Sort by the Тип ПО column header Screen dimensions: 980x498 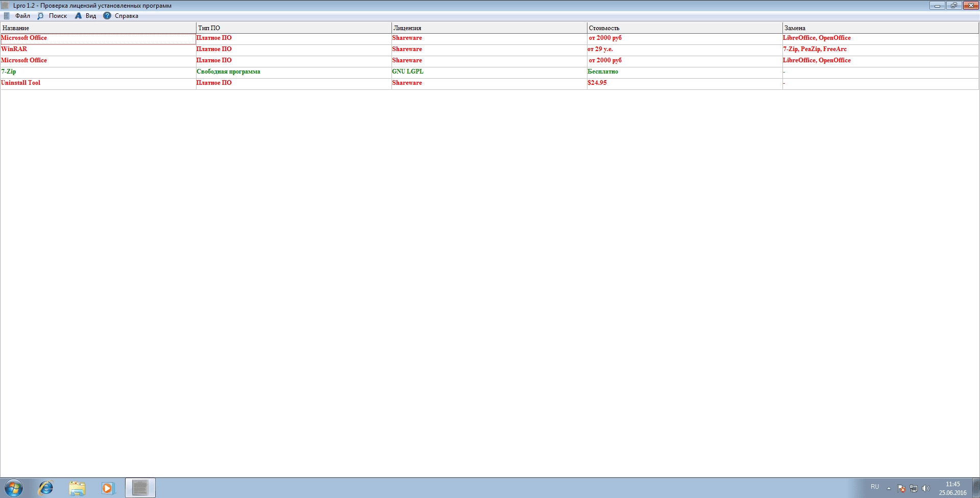tap(293, 28)
